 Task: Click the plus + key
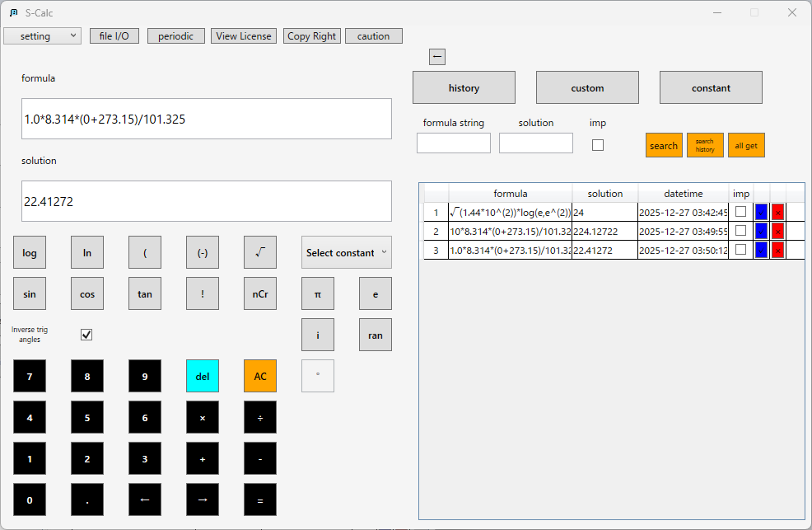[x=203, y=458]
